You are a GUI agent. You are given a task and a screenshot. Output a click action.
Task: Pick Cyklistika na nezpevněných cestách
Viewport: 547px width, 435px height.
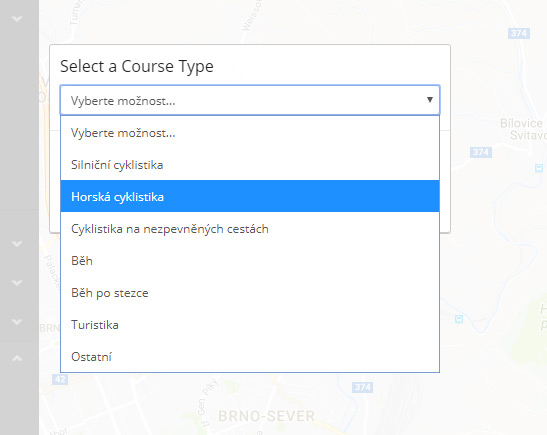click(250, 228)
